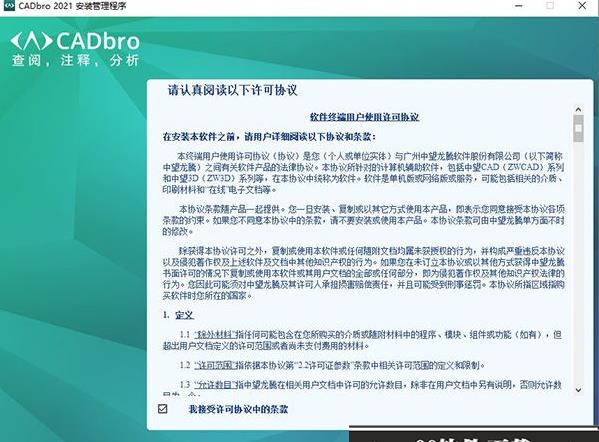This screenshot has width=599, height=442.
Task: Click the license scrollbar up arrow
Action: (578, 110)
